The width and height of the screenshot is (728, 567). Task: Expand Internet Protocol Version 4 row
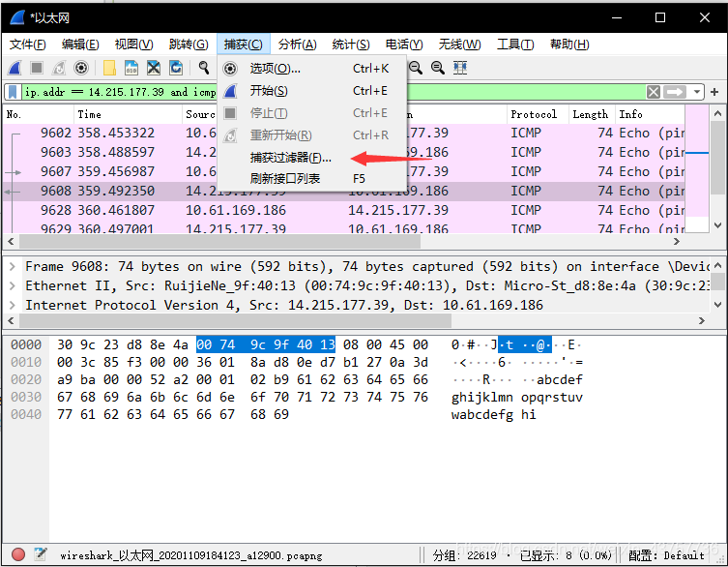click(13, 306)
